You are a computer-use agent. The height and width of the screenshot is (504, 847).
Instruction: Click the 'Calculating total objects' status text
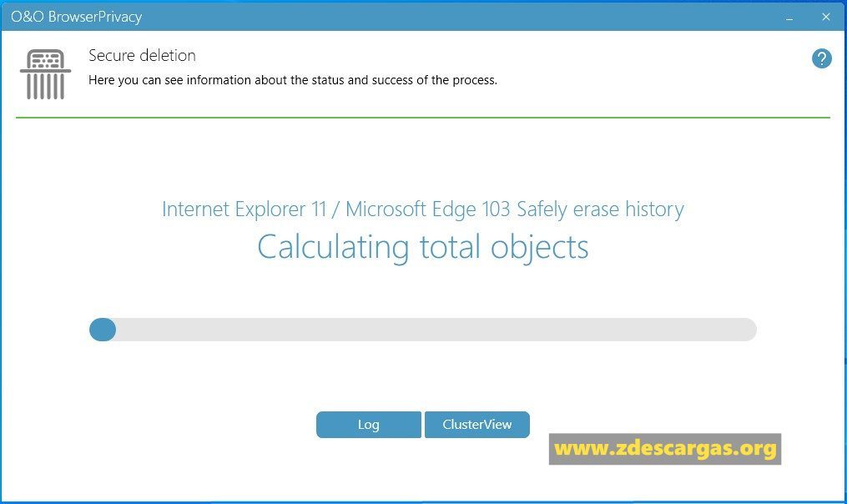click(423, 247)
